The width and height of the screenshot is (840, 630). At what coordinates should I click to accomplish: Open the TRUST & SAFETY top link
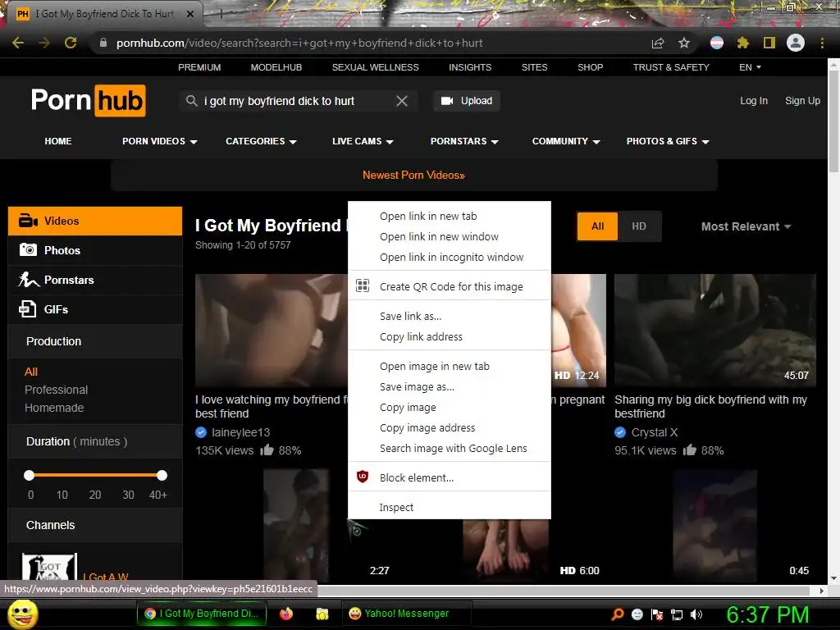[x=671, y=67]
